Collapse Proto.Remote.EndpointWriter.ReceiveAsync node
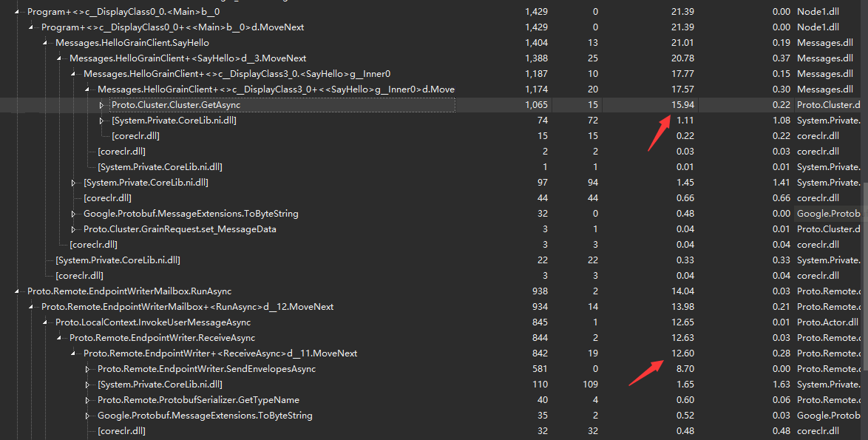This screenshot has height=440, width=868. [x=58, y=337]
